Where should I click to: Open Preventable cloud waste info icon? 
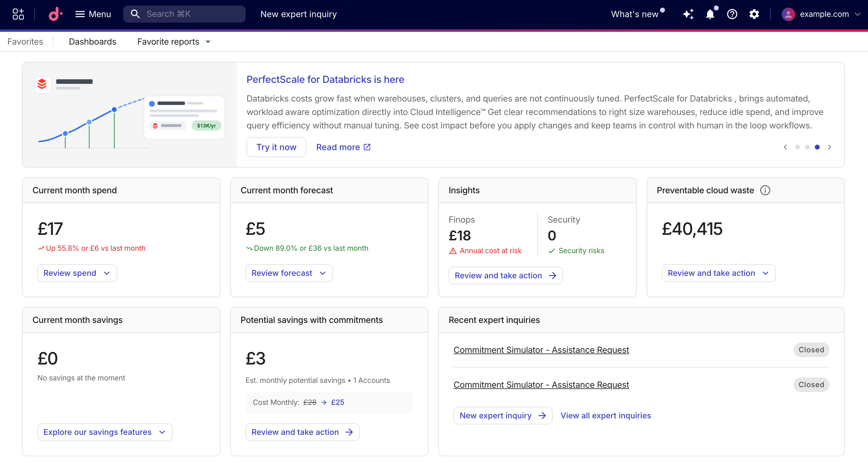[765, 191]
